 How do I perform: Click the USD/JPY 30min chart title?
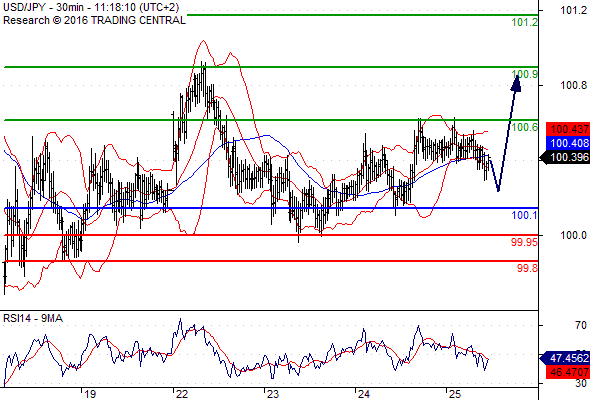pos(91,7)
